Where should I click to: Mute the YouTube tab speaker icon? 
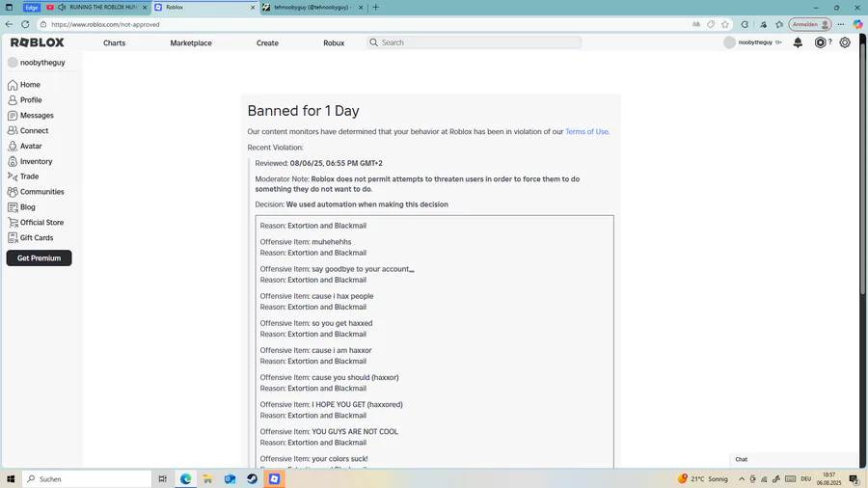click(62, 7)
